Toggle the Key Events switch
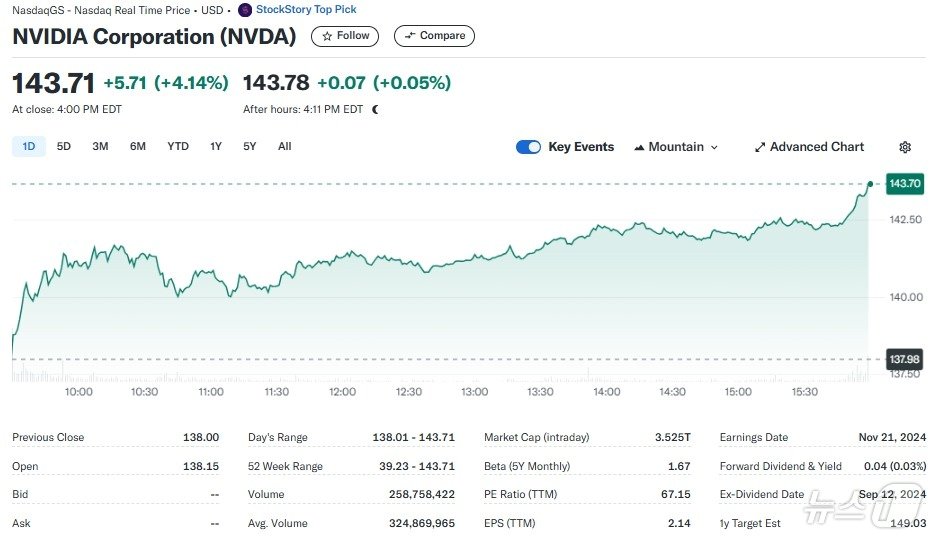The image size is (933, 540). click(528, 147)
